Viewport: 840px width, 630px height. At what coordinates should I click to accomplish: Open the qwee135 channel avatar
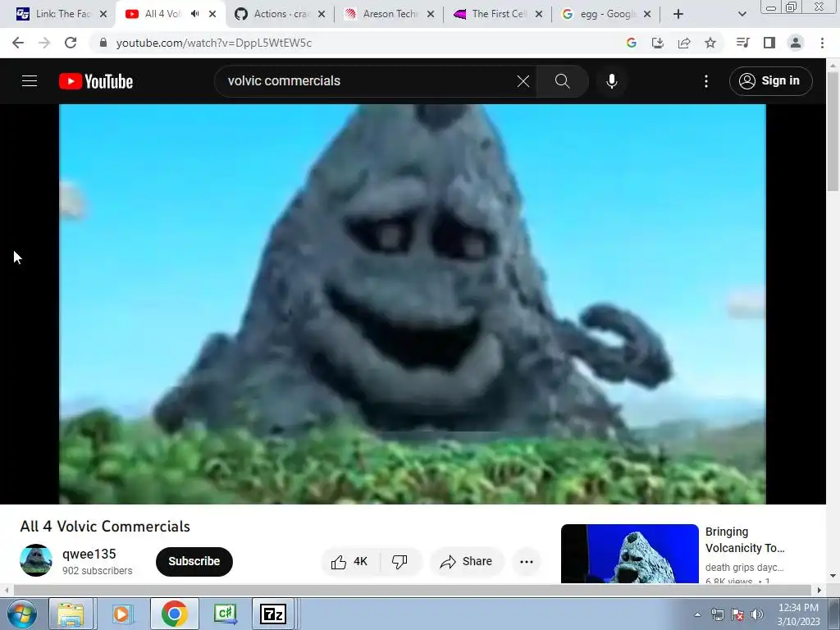[x=36, y=560]
